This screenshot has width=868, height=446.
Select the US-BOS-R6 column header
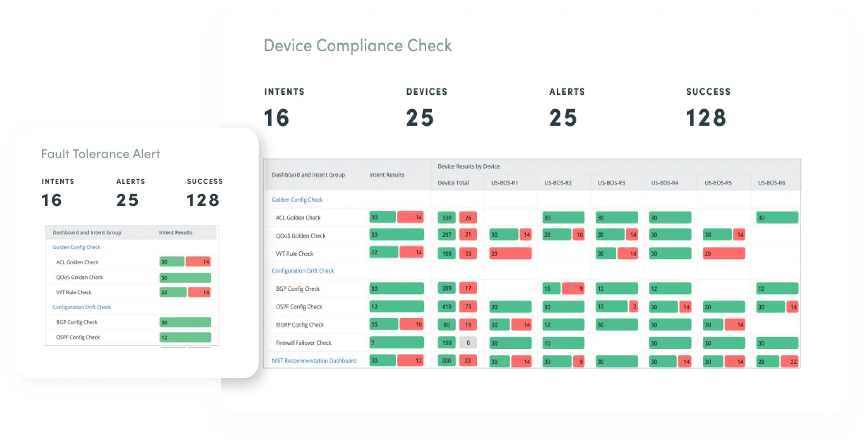click(771, 183)
